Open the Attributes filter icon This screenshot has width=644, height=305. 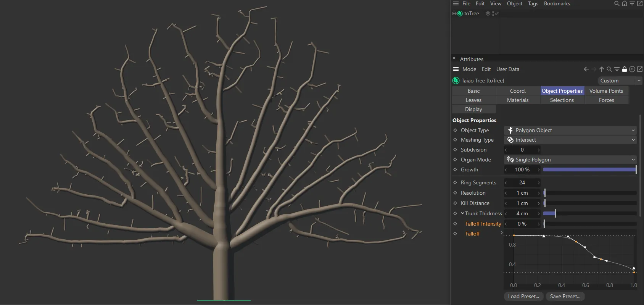617,69
